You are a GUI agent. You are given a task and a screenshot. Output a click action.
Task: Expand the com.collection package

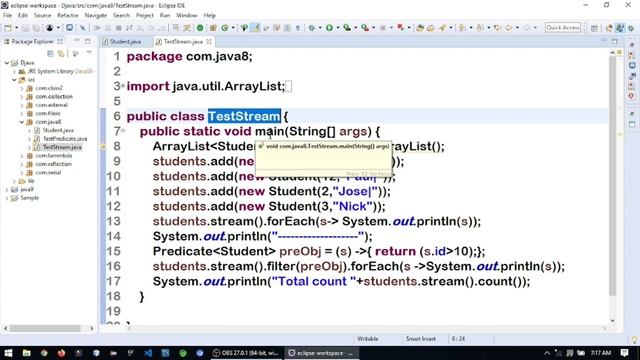pyautogui.click(x=22, y=97)
